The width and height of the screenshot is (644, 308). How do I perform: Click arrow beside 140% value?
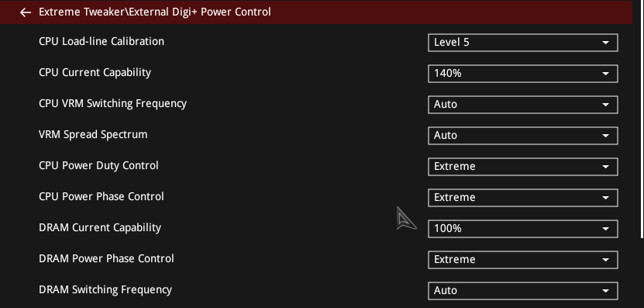tap(605, 74)
